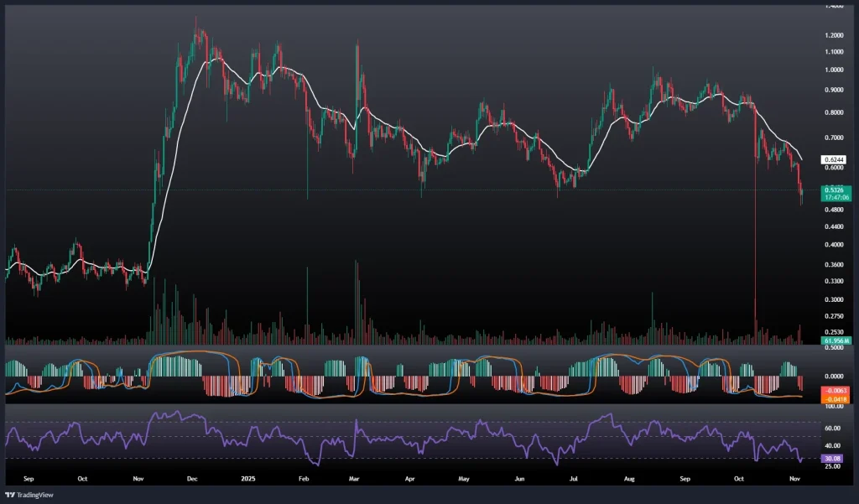Click the 1.2000 price scale level

coord(833,35)
